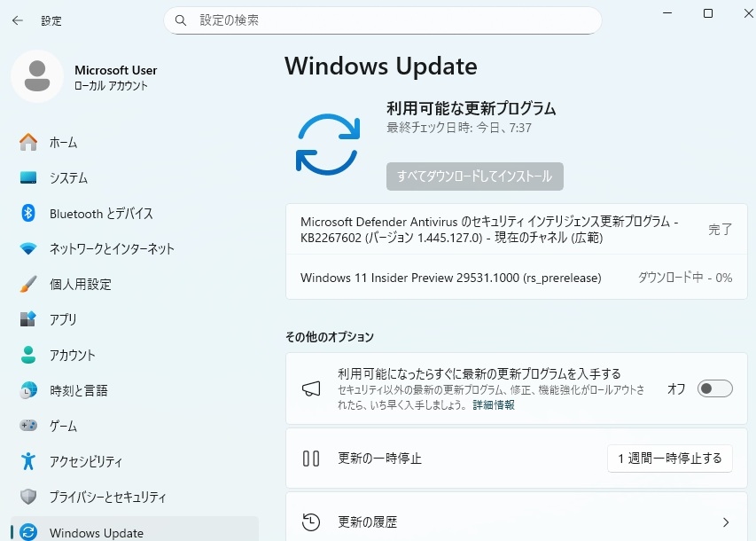Minimize the settings window
This screenshot has width=756, height=541.
[x=667, y=13]
